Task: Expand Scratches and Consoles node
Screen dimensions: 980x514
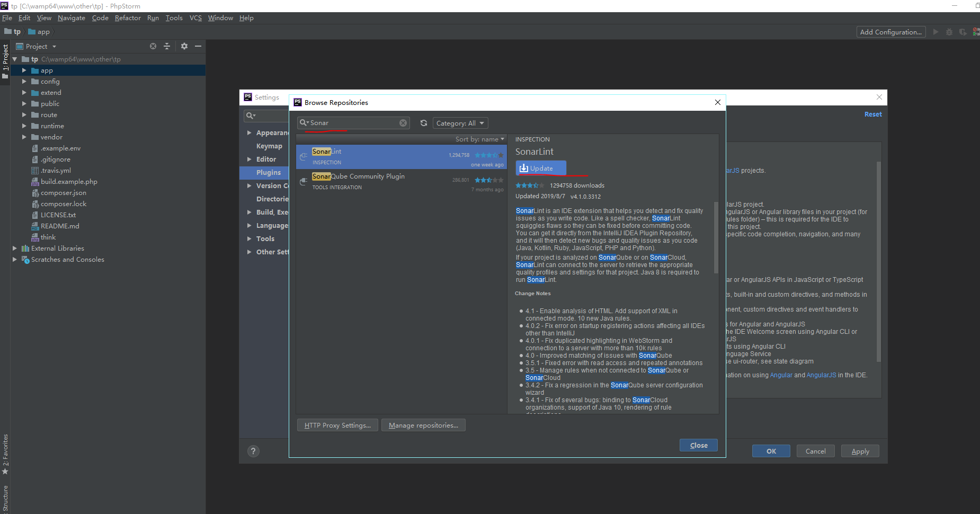Action: pos(15,260)
